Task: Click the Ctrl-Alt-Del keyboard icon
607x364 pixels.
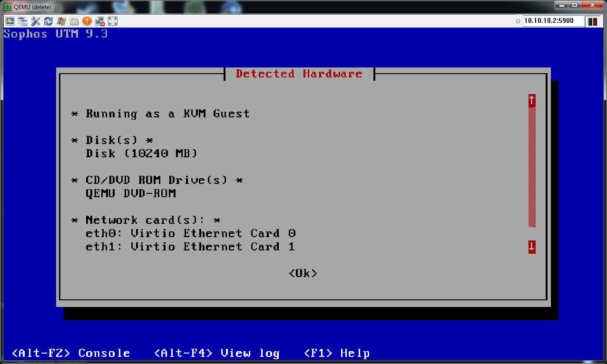Action: [x=74, y=21]
